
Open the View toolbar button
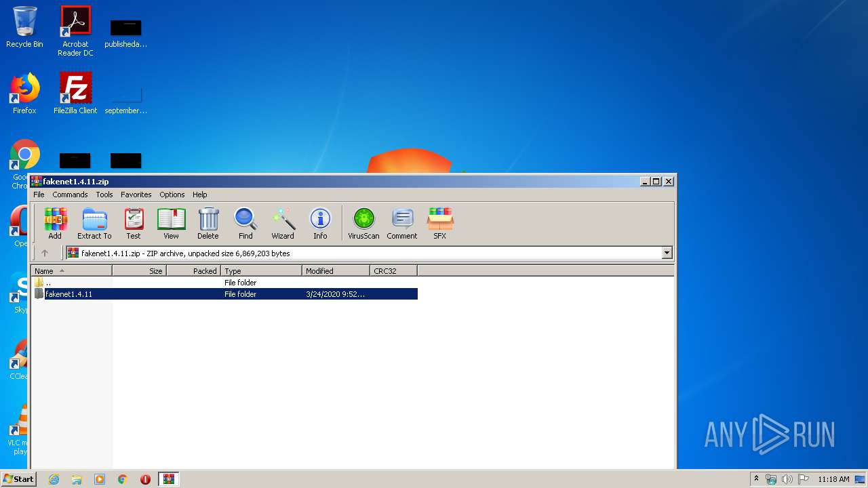click(171, 224)
